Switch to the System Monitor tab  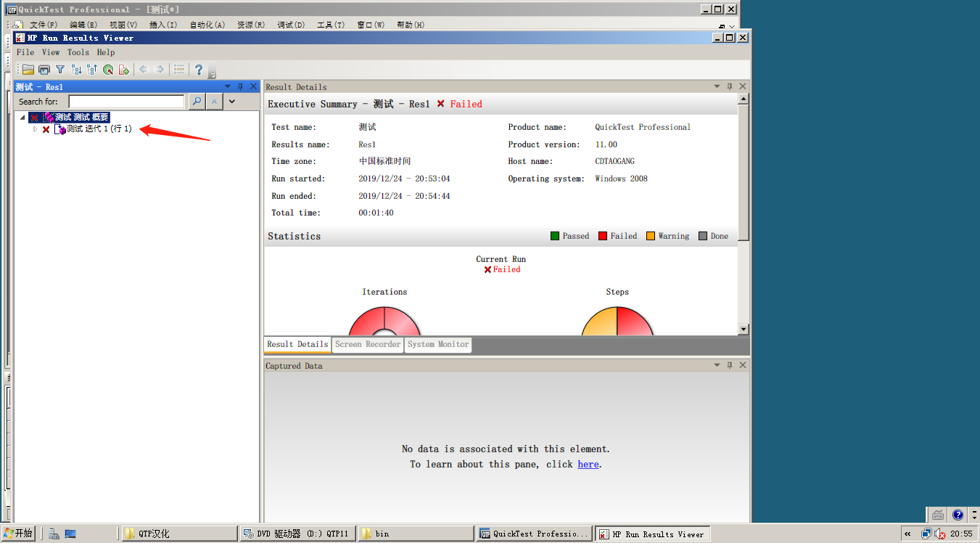(438, 344)
